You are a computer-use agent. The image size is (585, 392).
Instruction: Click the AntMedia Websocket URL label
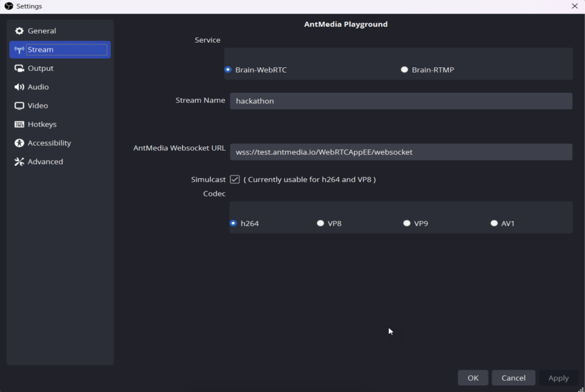point(179,148)
